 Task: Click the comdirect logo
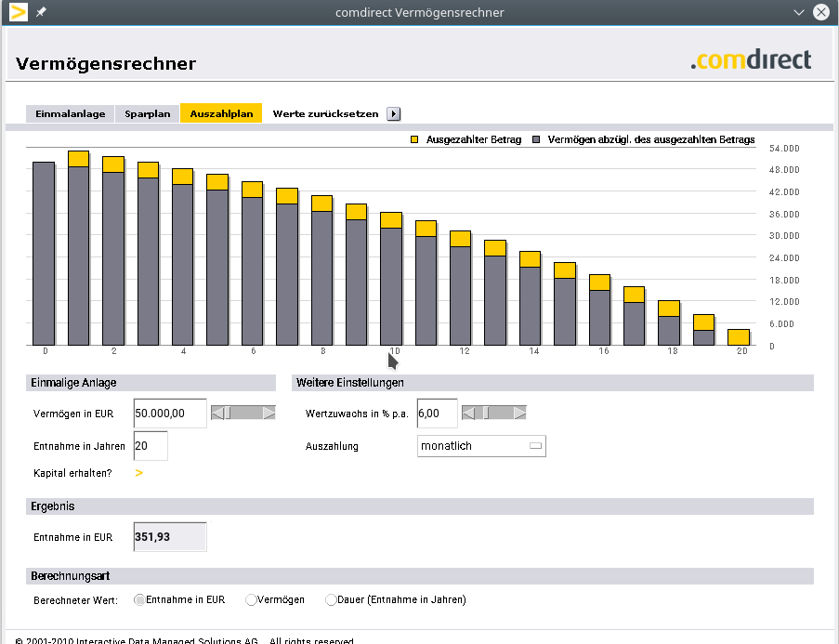tap(751, 60)
